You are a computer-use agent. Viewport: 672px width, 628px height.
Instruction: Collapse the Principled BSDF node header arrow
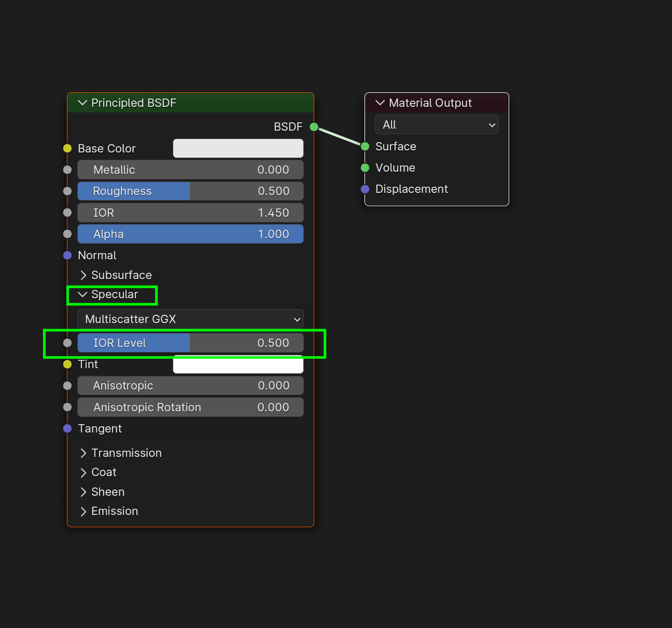pyautogui.click(x=82, y=103)
